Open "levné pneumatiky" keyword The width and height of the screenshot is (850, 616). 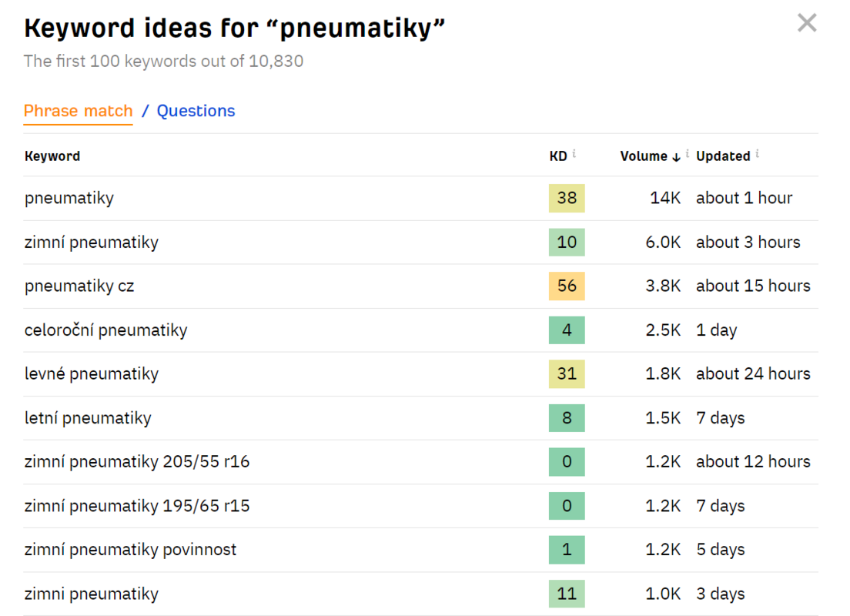click(92, 374)
